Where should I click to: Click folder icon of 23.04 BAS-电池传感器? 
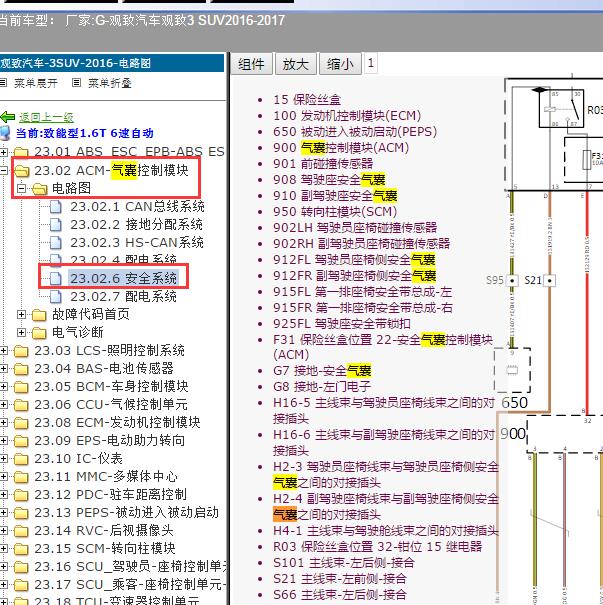tap(22, 369)
